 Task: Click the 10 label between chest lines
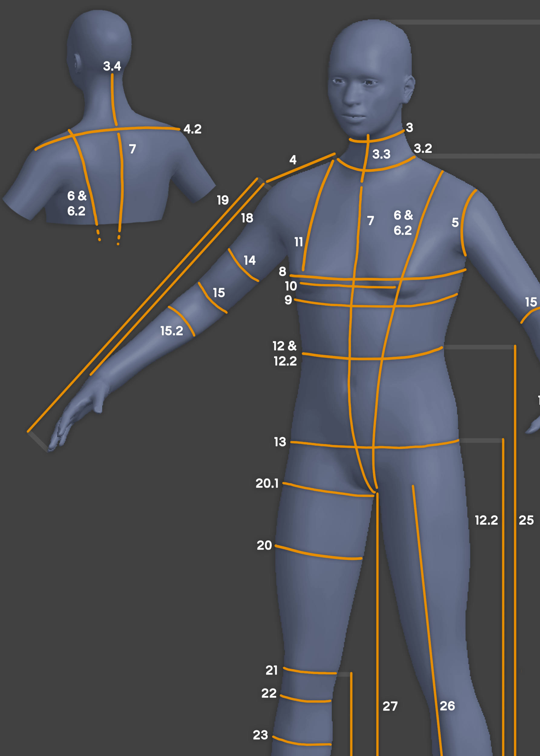click(x=291, y=286)
